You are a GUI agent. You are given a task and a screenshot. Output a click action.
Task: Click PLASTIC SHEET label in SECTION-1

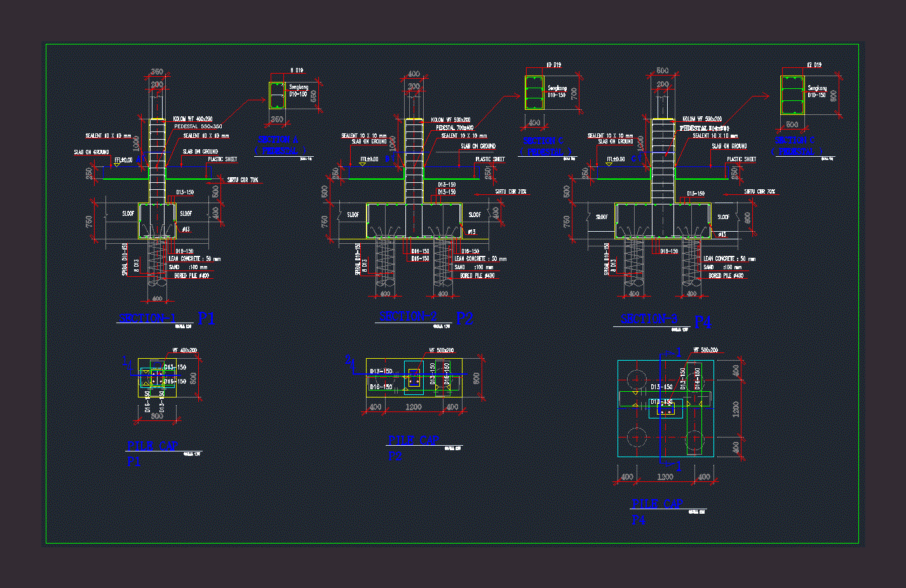pyautogui.click(x=222, y=159)
